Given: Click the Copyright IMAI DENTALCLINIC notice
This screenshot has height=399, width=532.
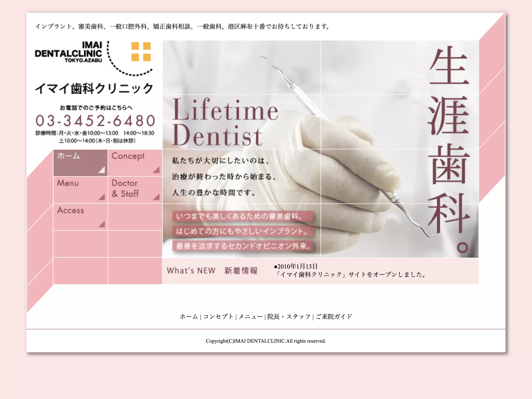Looking at the screenshot, I should pos(266,341).
